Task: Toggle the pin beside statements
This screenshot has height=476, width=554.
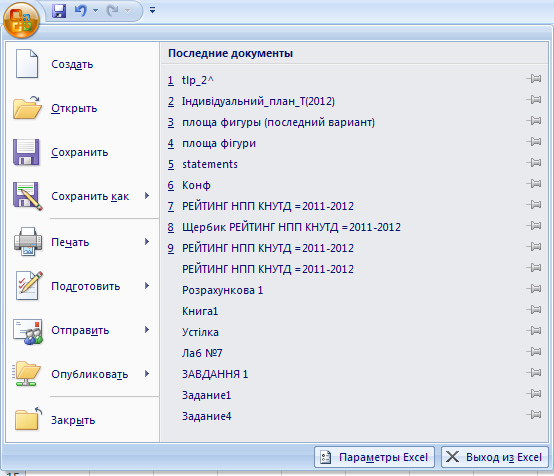Action: click(x=534, y=163)
